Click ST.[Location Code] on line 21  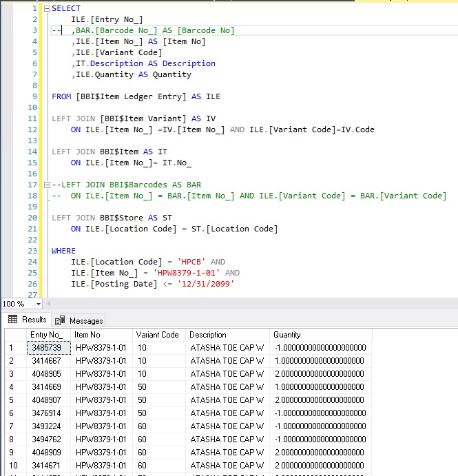234,229
